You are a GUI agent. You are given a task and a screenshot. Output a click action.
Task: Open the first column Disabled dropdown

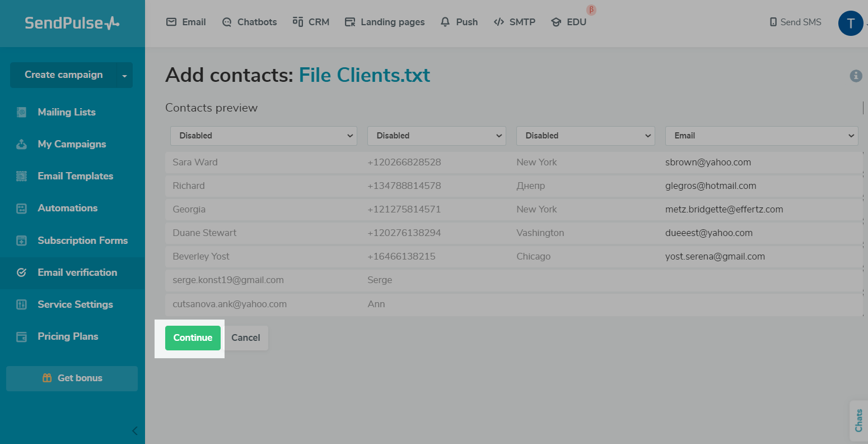click(264, 136)
